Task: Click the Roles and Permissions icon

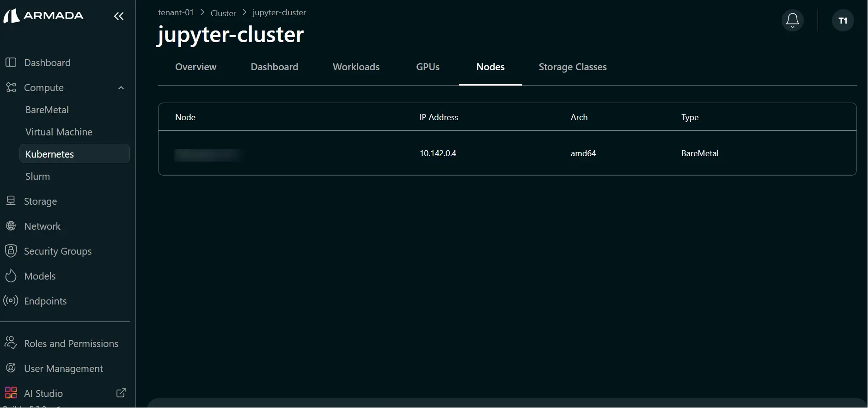Action: pyautogui.click(x=11, y=343)
